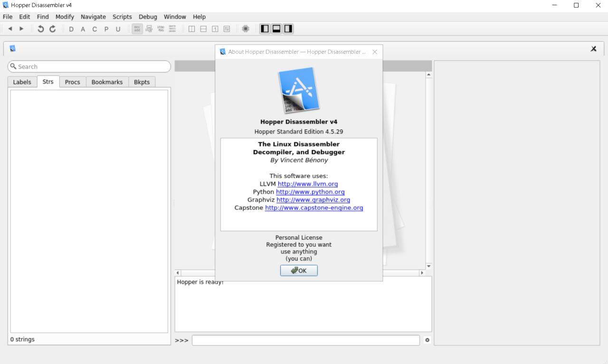Click OK to dismiss About dialog

[x=299, y=271]
